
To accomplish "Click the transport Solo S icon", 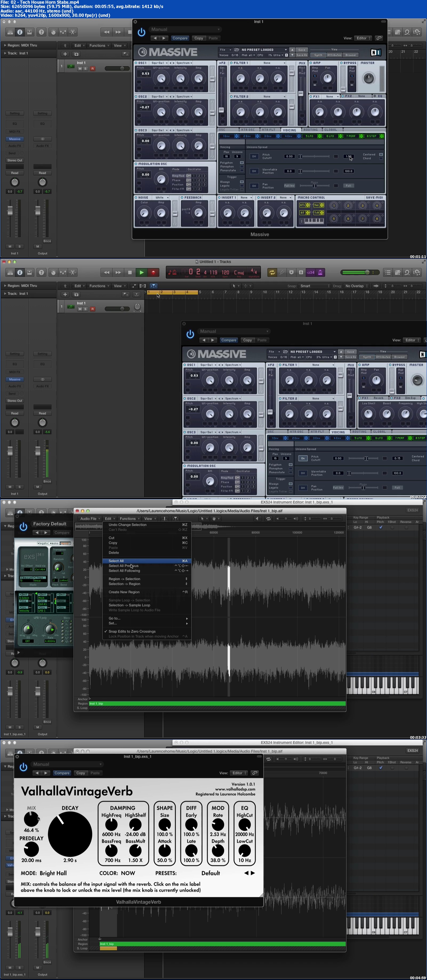I will pyautogui.click(x=301, y=272).
